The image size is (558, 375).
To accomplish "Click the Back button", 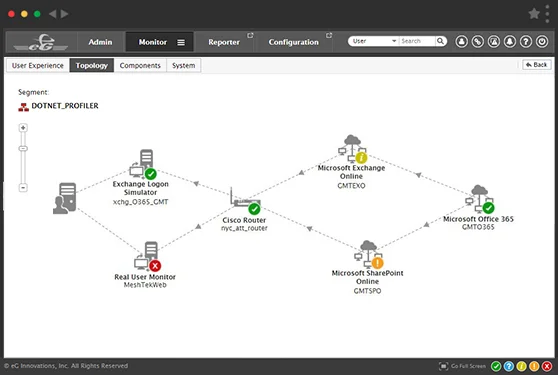I will pyautogui.click(x=537, y=65).
